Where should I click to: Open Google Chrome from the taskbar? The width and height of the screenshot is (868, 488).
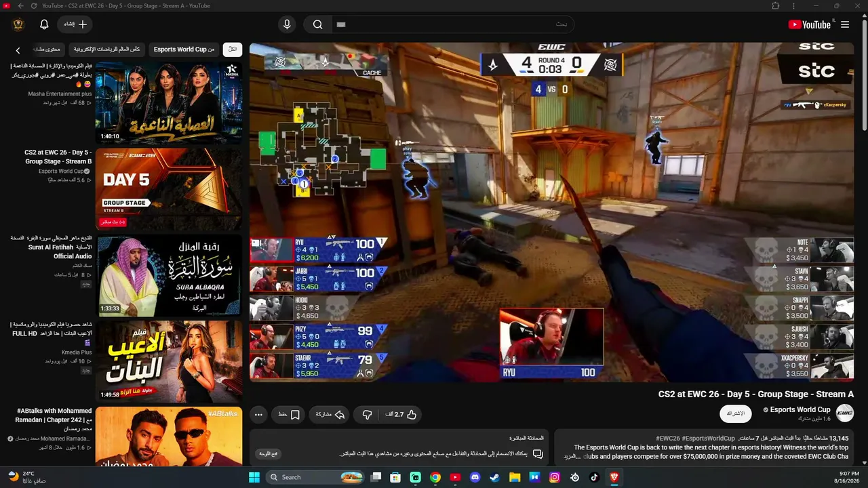click(x=435, y=477)
